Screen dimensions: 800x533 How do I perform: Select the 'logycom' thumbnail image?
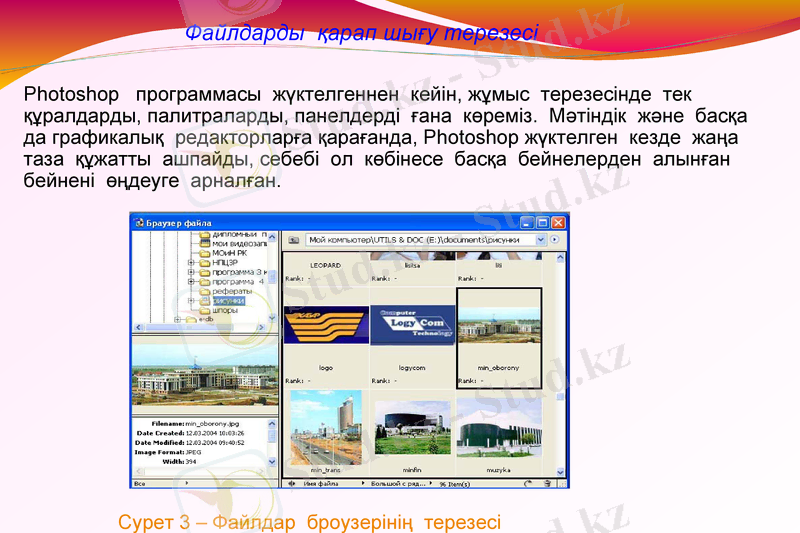(x=412, y=325)
